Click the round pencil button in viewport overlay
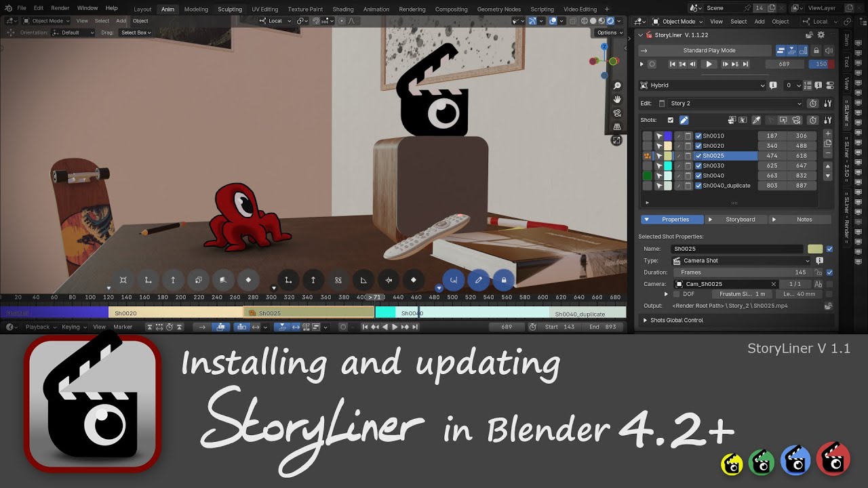Image resolution: width=868 pixels, height=488 pixels. pos(479,280)
